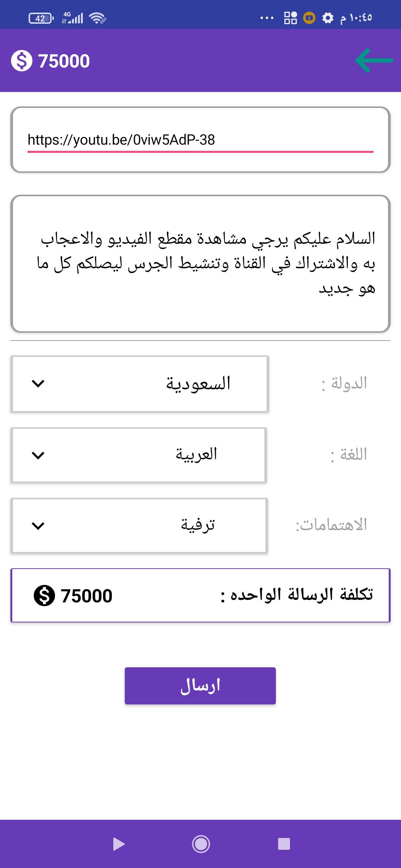Tap the Wi-Fi icon in status bar
The width and height of the screenshot is (401, 868).
point(98,18)
